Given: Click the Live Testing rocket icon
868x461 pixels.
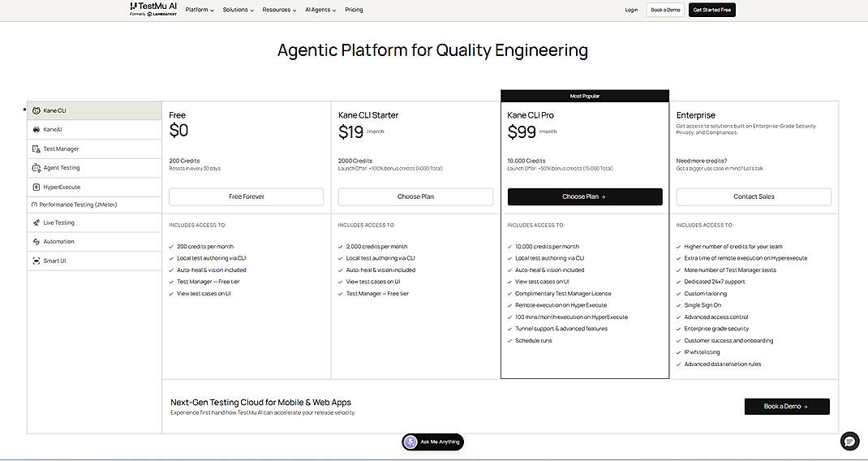Looking at the screenshot, I should 36,222.
